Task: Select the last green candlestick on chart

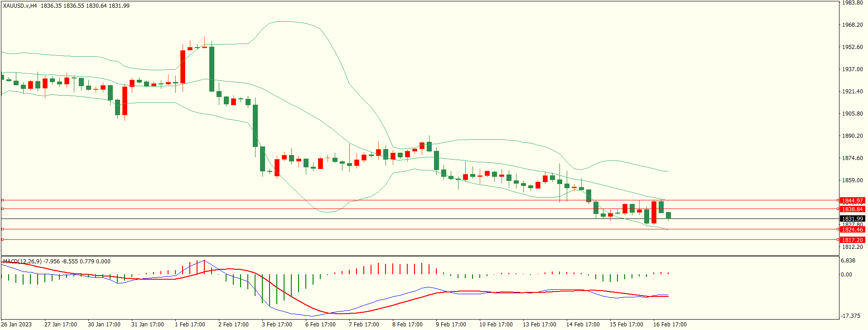Action: coord(668,215)
